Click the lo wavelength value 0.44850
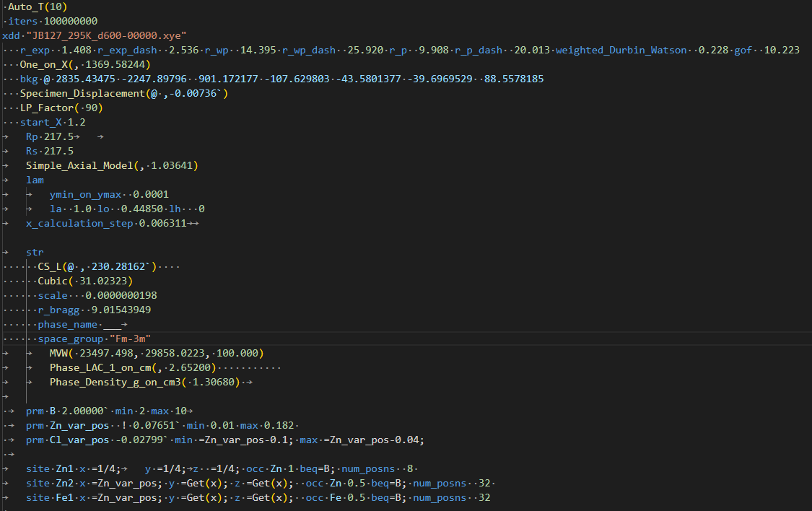The width and height of the screenshot is (812, 511). pyautogui.click(x=142, y=209)
